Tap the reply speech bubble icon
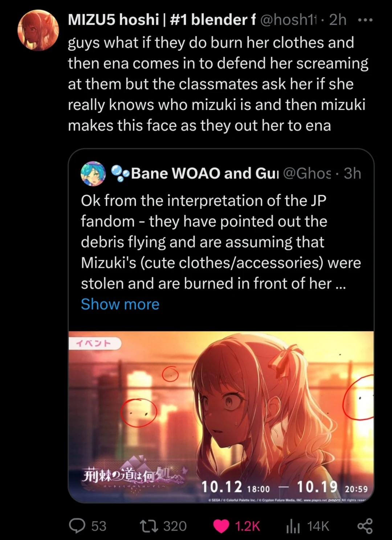The height and width of the screenshot is (540, 392). pyautogui.click(x=77, y=526)
